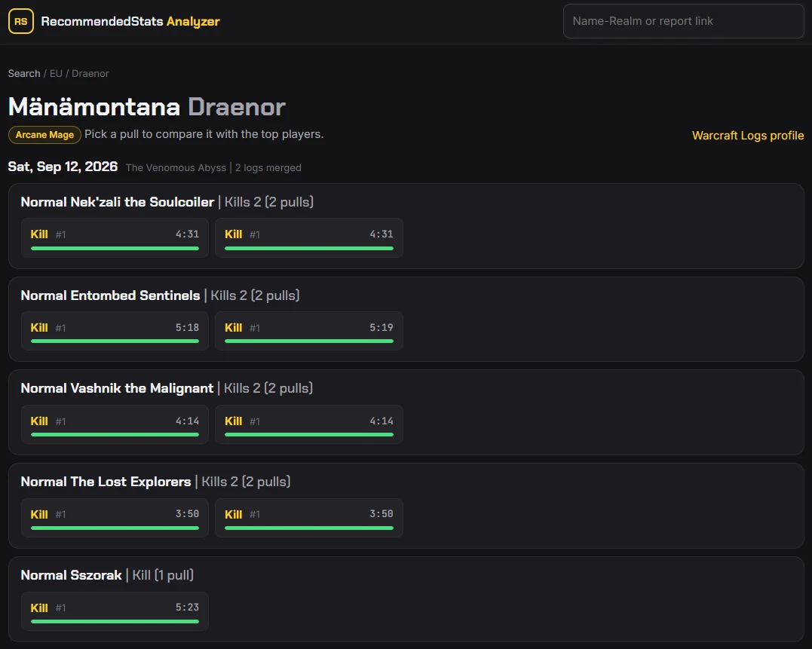Open the left Nek'zali the Soulcoiler kill
The height and width of the screenshot is (649, 812).
[115, 238]
